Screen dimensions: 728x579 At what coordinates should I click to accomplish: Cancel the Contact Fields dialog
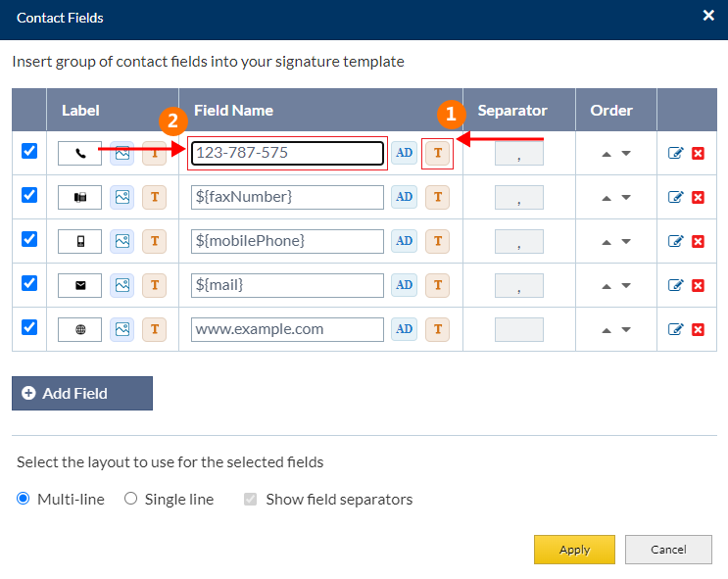tap(668, 550)
